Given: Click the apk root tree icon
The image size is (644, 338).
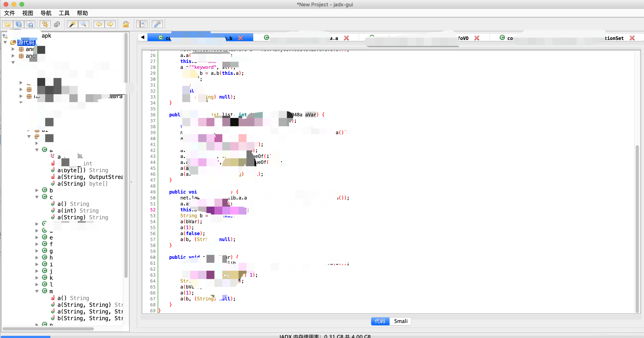Looking at the screenshot, I should 5,36.
